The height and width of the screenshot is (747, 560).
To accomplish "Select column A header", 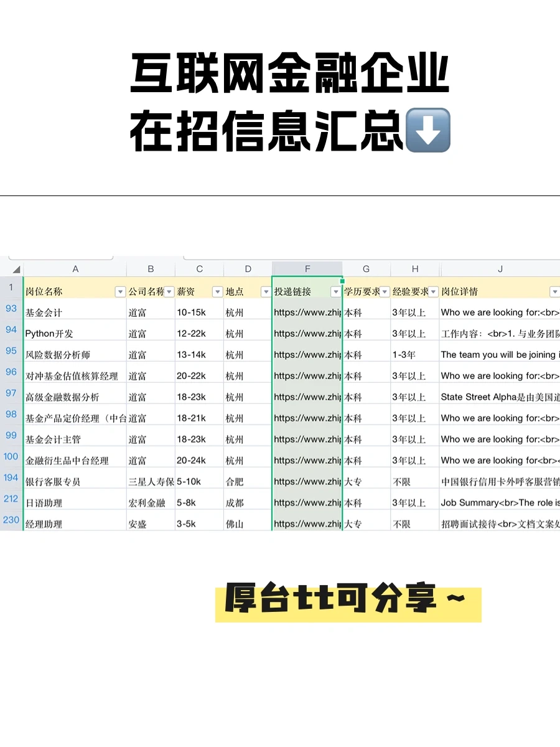I will [75, 268].
